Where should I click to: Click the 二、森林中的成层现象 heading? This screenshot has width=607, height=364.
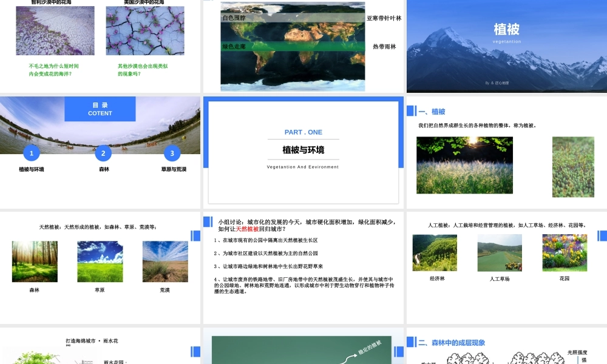click(452, 343)
